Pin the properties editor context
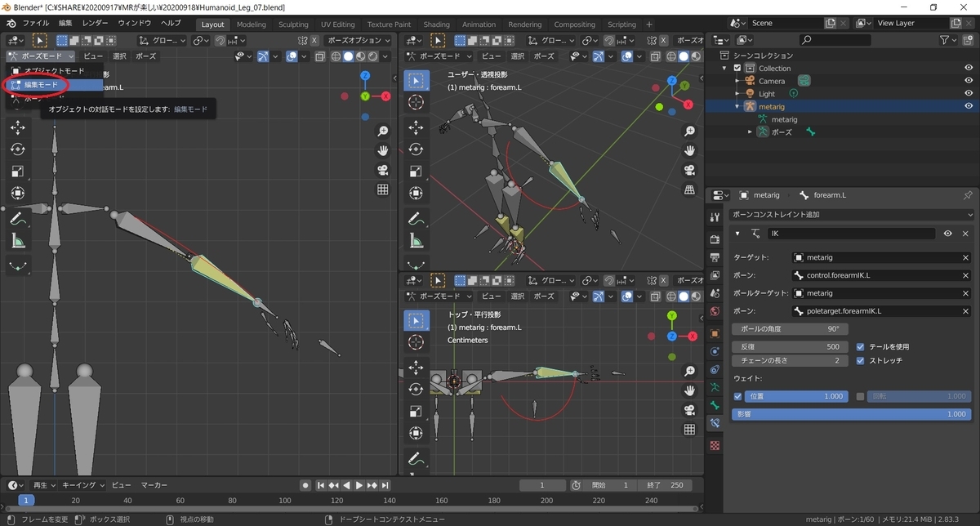The image size is (980, 526). pos(968,195)
